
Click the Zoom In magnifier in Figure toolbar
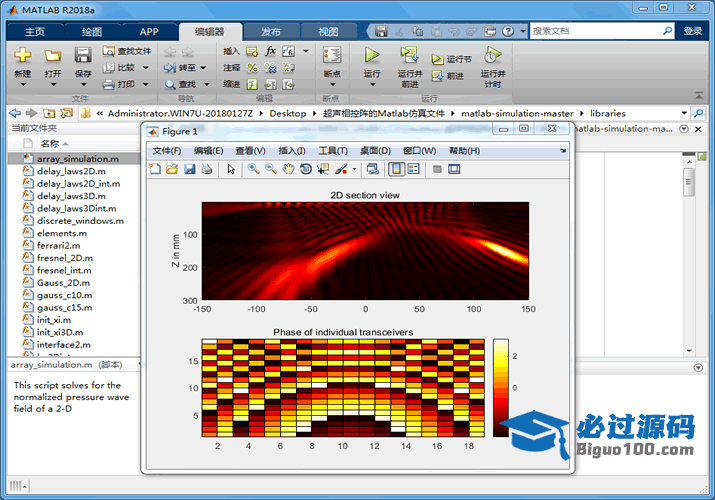(254, 169)
